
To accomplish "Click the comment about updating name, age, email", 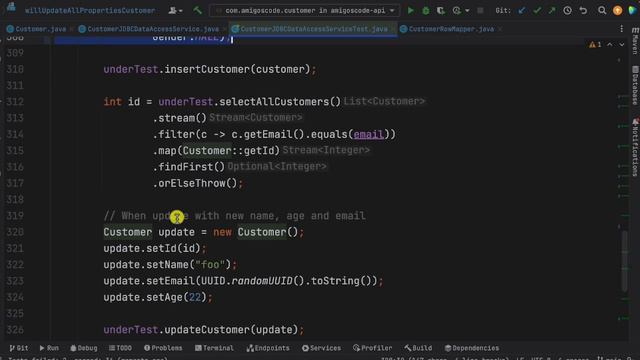I will [235, 216].
